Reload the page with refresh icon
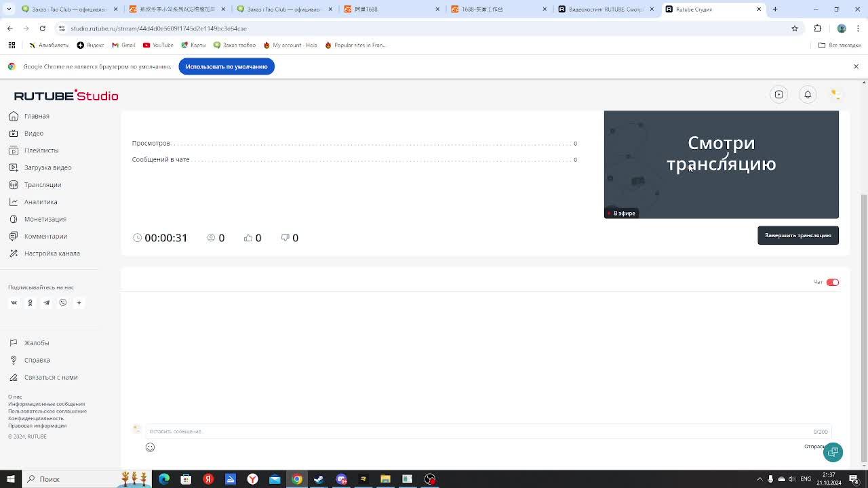The width and height of the screenshot is (868, 488). 42,28
